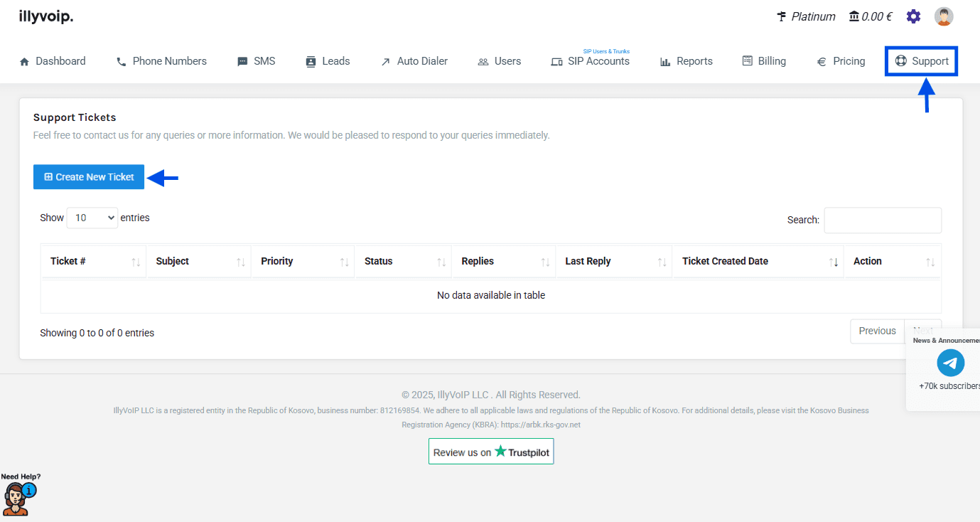
Task: Focus the Search input field
Action: [x=882, y=220]
